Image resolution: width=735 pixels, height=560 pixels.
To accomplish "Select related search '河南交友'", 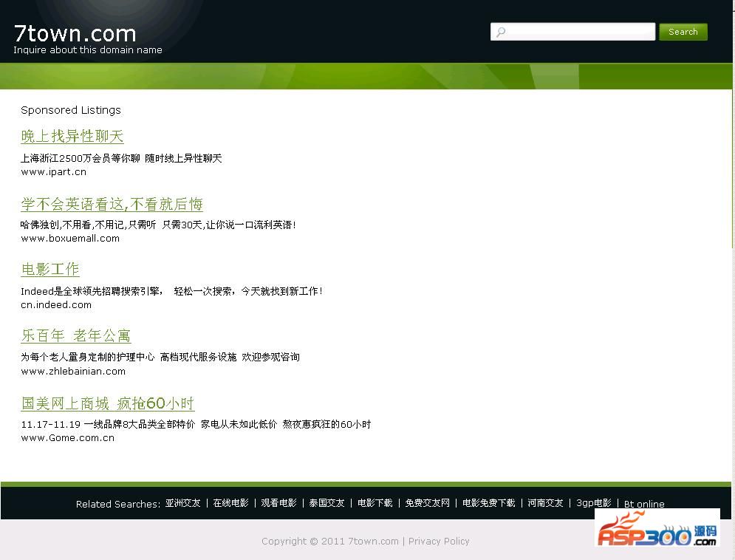I will coord(545,503).
